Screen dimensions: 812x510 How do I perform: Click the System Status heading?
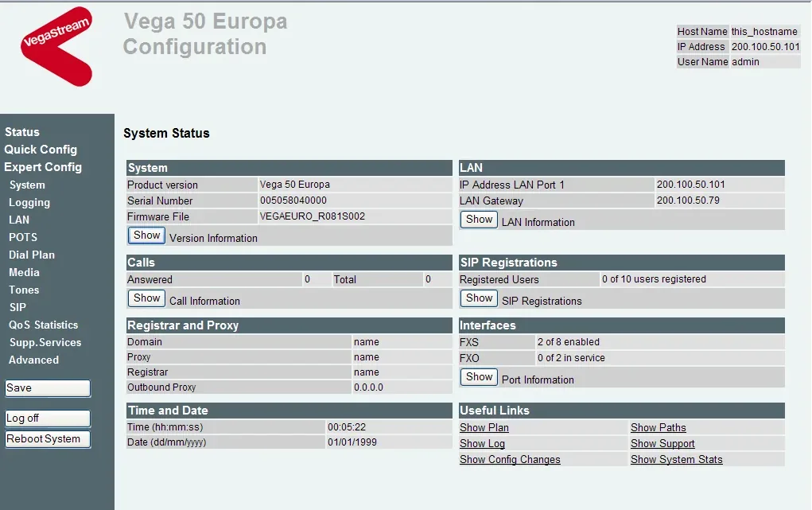click(x=166, y=133)
